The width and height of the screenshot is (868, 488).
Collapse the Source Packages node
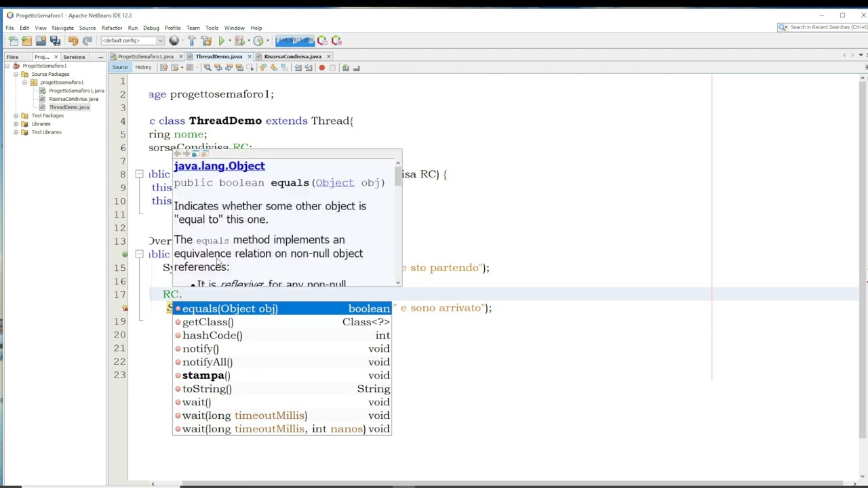click(x=16, y=74)
